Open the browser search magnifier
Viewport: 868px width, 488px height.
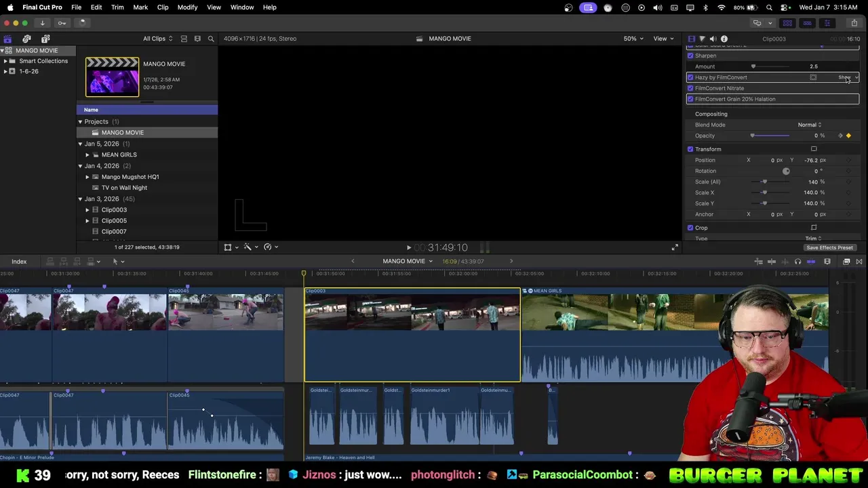point(211,39)
